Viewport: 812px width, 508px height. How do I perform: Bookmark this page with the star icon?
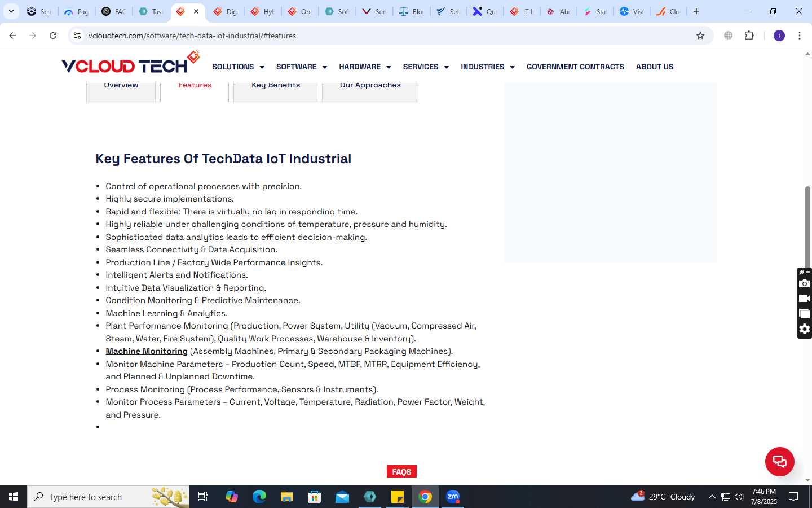pos(700,36)
